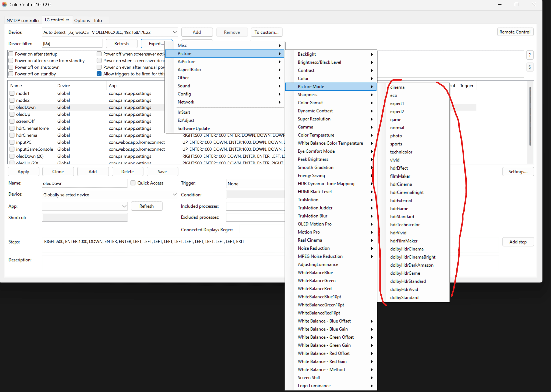Screen dimensions: 551x392
Task: Open the Info tab
Action: [x=98, y=20]
